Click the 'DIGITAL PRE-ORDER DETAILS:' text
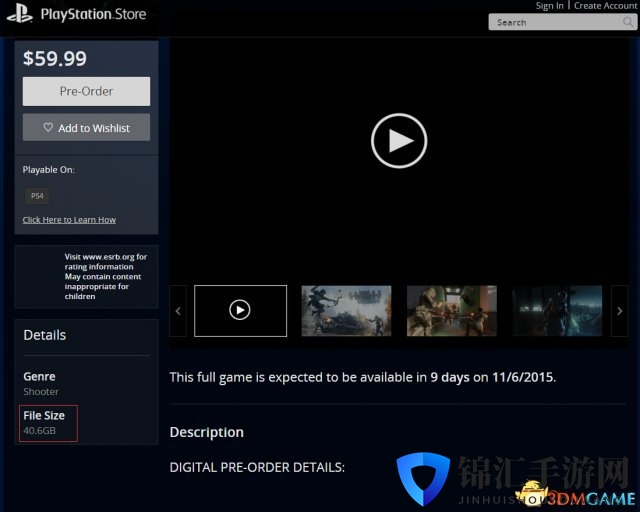The height and width of the screenshot is (512, 640). tap(257, 467)
